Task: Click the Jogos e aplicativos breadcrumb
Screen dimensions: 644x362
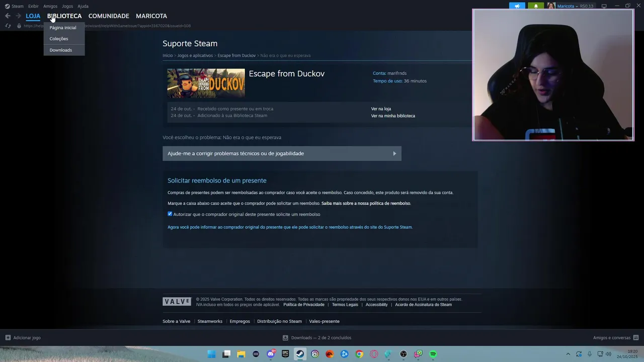Action: pyautogui.click(x=195, y=55)
